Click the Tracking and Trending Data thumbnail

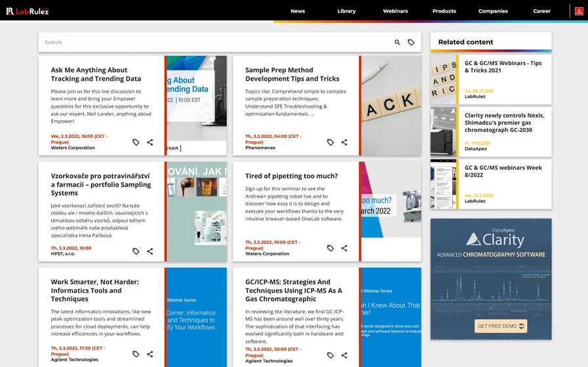(x=196, y=106)
